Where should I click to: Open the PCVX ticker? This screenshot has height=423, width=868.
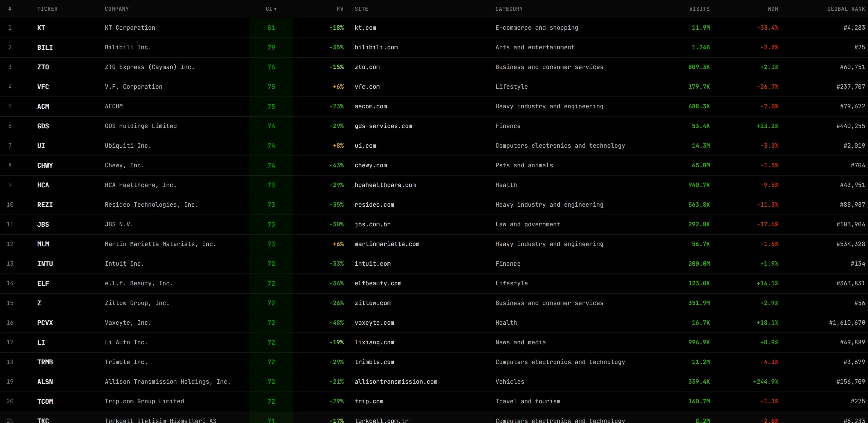pos(45,323)
